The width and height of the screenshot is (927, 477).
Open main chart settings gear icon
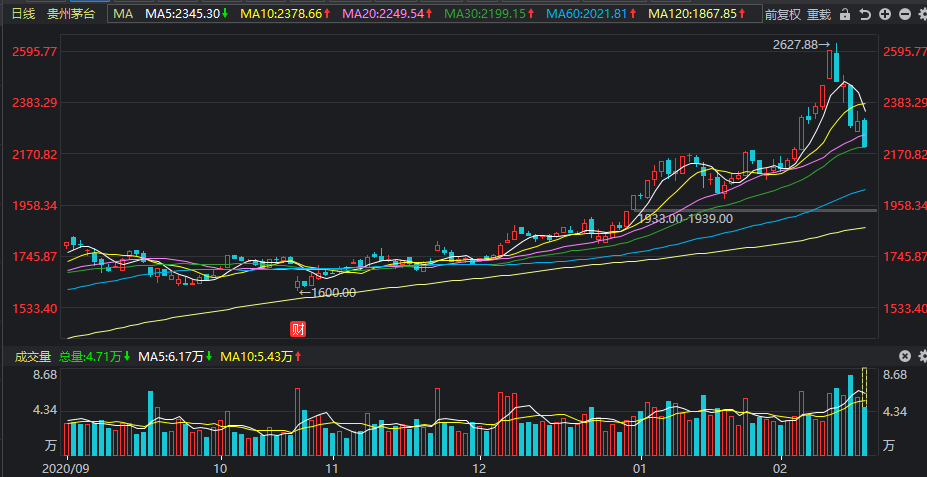[x=920, y=15]
